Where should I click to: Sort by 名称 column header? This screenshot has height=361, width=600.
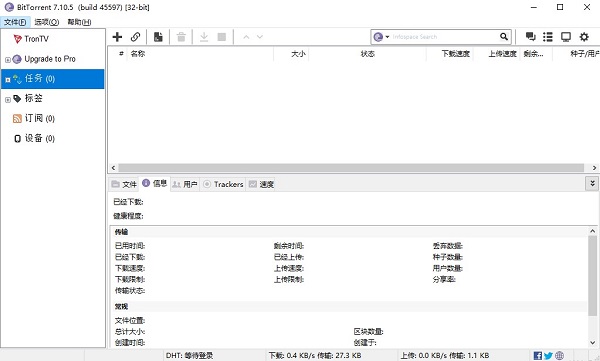pyautogui.click(x=201, y=54)
